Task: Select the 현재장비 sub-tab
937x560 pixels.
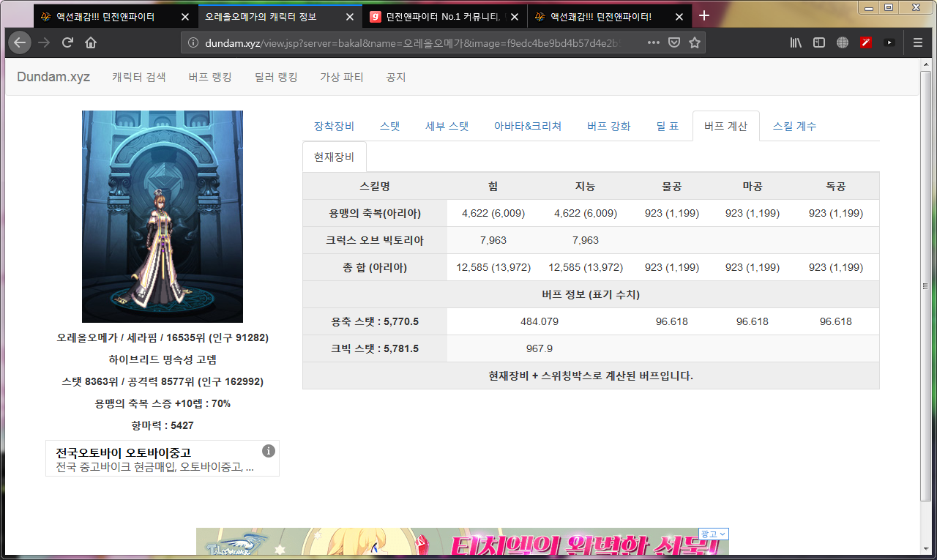Action: point(334,157)
